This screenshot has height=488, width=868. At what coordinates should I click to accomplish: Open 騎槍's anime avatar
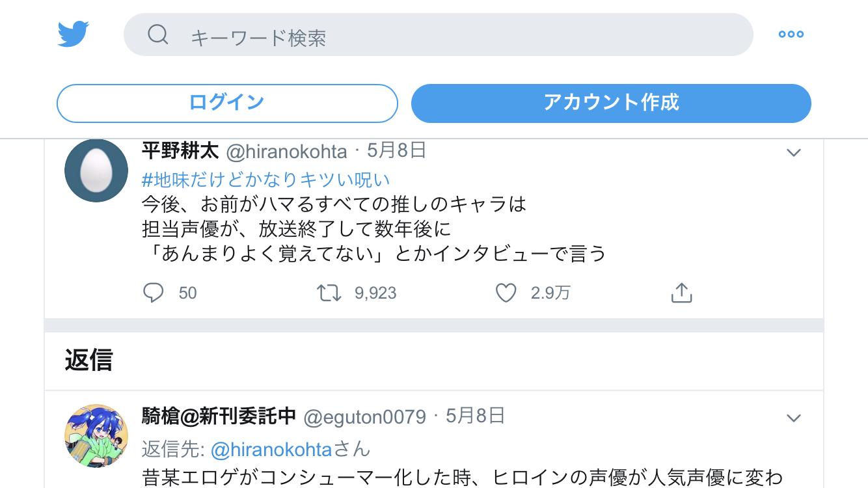coord(96,435)
